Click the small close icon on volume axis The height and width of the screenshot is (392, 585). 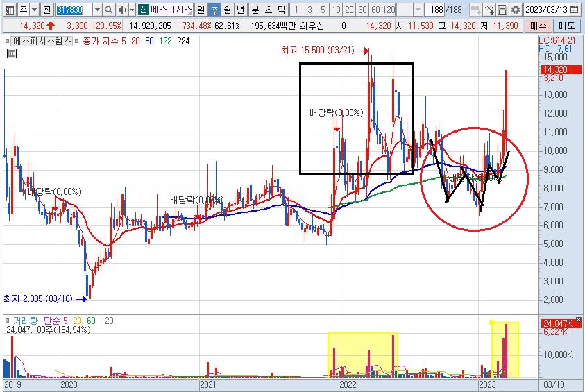pos(579,320)
